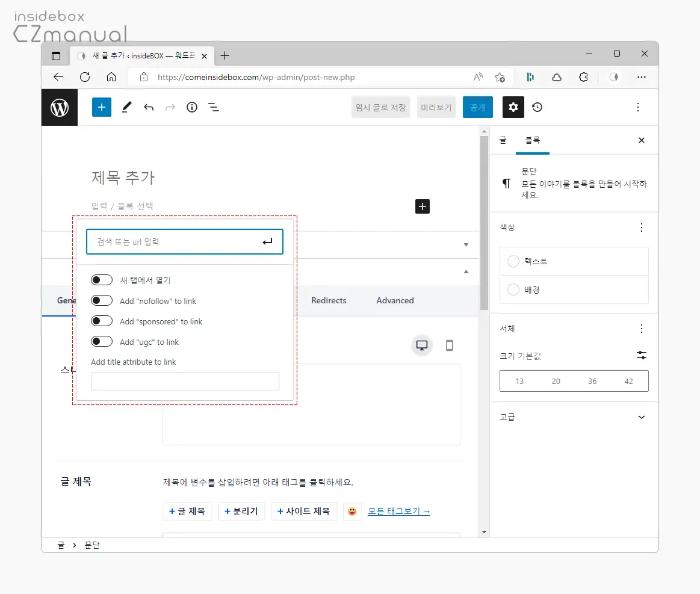The width and height of the screenshot is (700, 594).
Task: Select 문단 in the breadcrumb footer
Action: [92, 545]
